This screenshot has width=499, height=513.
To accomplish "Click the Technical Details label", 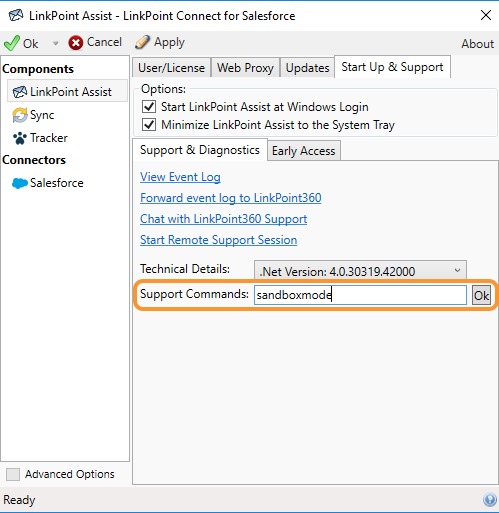I will (x=185, y=269).
